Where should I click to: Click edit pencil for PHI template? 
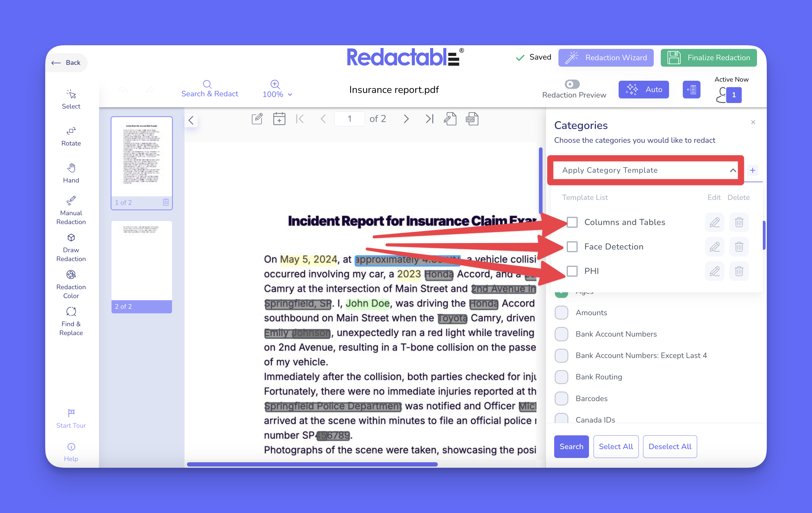[x=714, y=271]
